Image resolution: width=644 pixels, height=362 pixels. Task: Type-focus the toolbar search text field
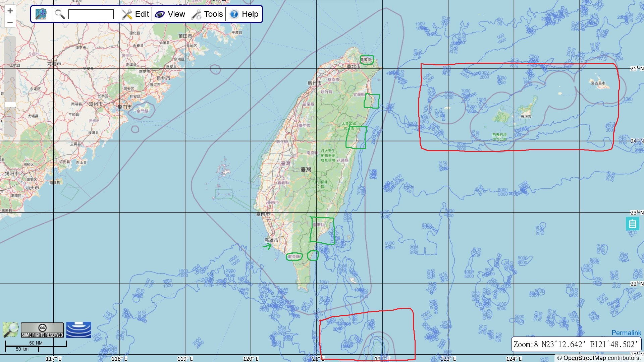coord(91,14)
